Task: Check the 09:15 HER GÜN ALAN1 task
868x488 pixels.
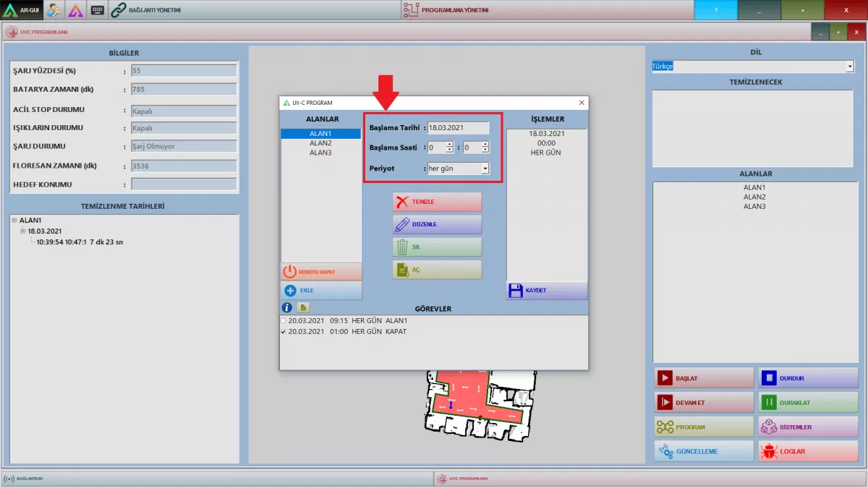Action: pos(284,321)
